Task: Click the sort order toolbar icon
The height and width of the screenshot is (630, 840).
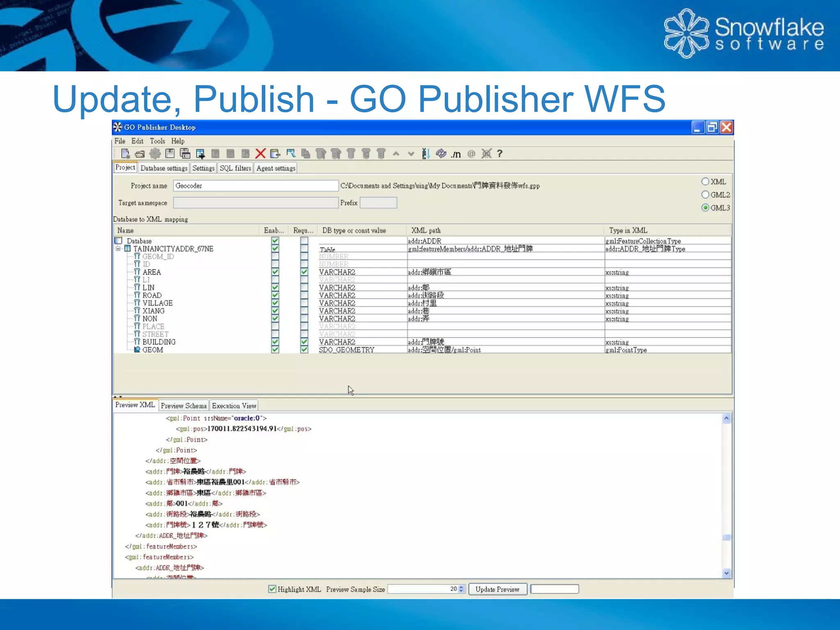Action: (426, 154)
